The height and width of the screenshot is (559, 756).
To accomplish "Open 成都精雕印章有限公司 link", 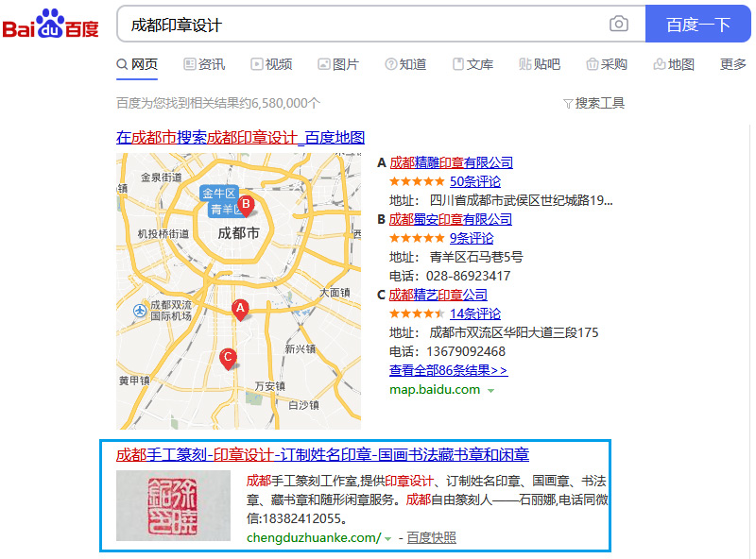I will [x=452, y=162].
